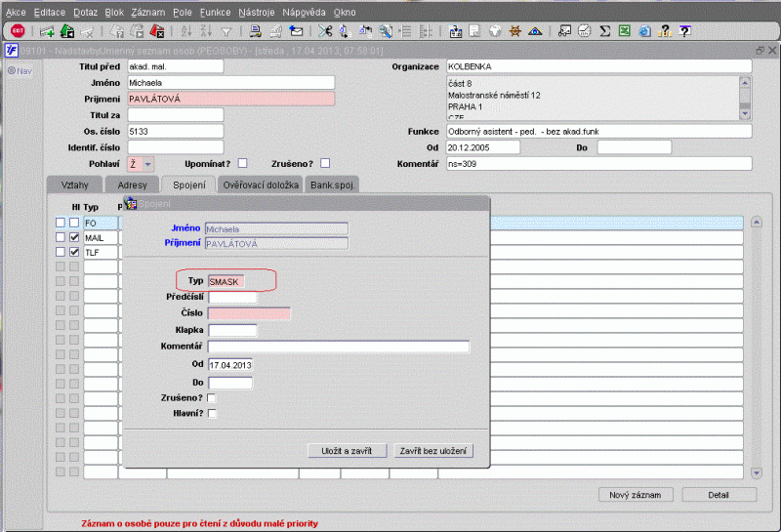The image size is (781, 532).
Task: Switch to the Bank.spoj. tab
Action: (x=332, y=184)
